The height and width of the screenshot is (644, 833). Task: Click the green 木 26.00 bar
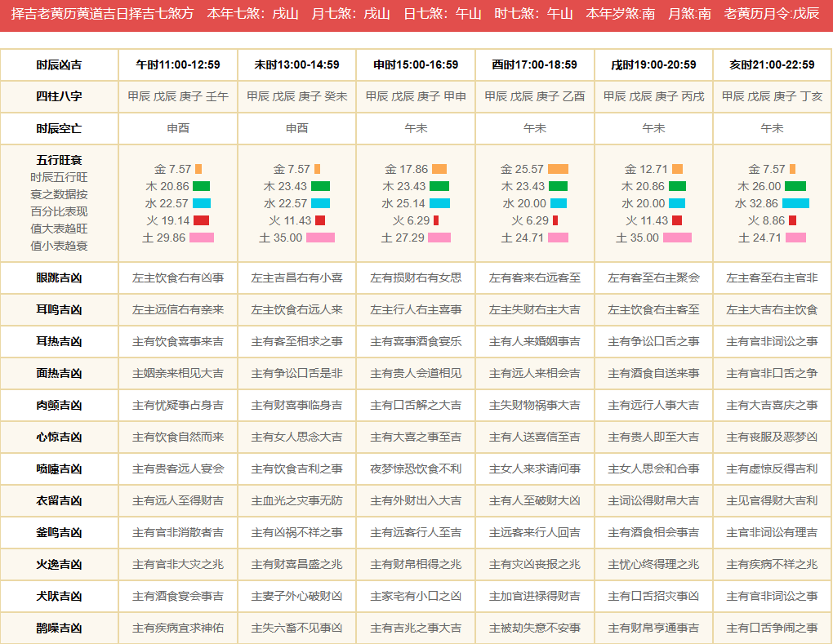(x=795, y=186)
